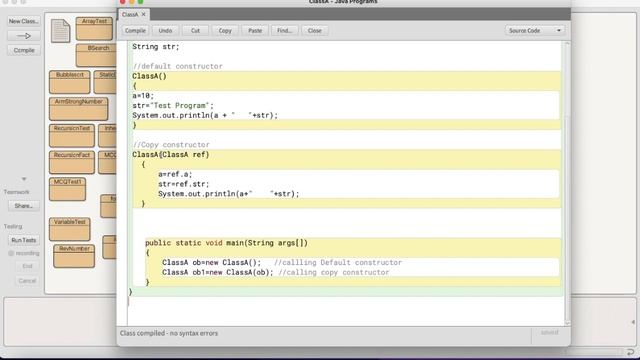Click the 'a=ref.a;' code line
The height and width of the screenshot is (360, 640).
click(x=175, y=174)
